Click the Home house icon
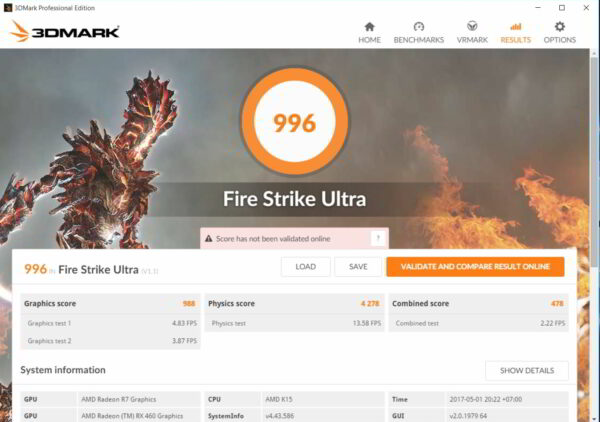The image size is (600, 422). click(x=369, y=27)
